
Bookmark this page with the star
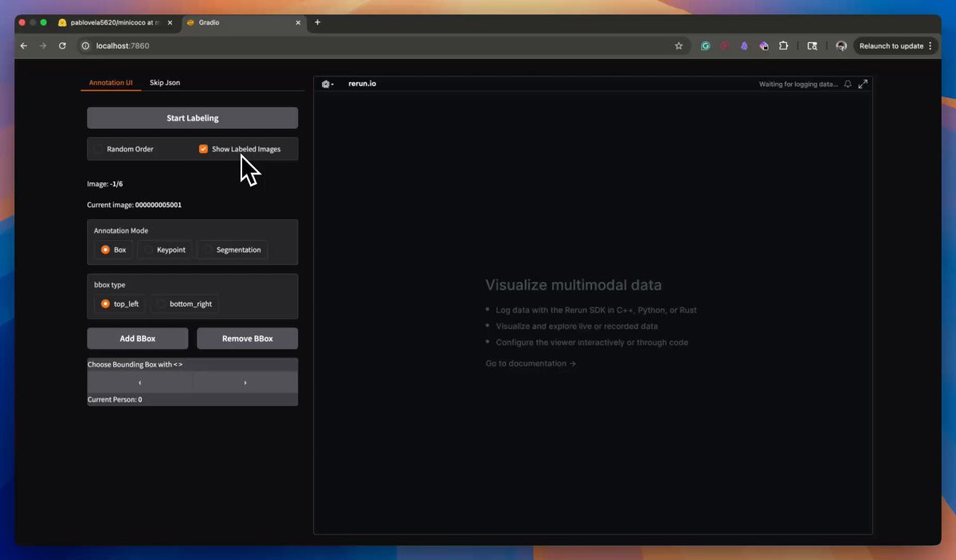click(679, 46)
